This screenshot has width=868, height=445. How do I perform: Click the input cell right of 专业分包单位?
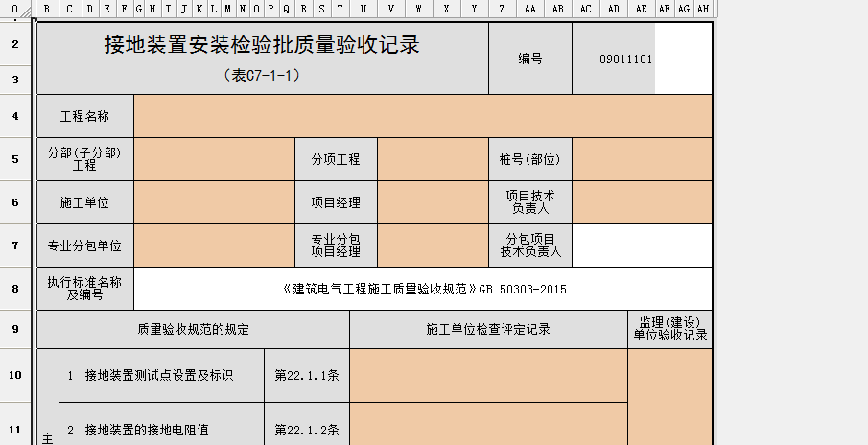214,246
